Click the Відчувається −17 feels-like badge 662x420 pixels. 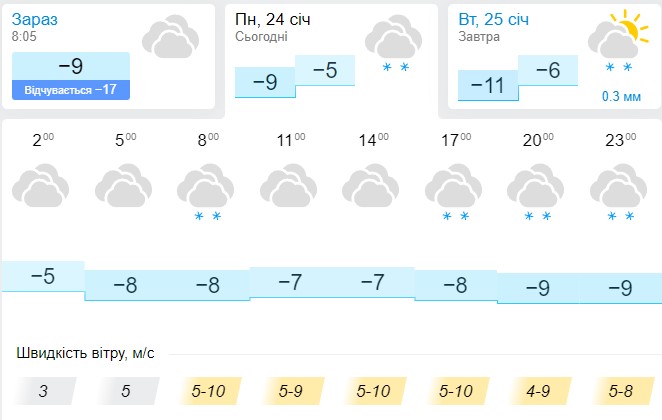(71, 90)
